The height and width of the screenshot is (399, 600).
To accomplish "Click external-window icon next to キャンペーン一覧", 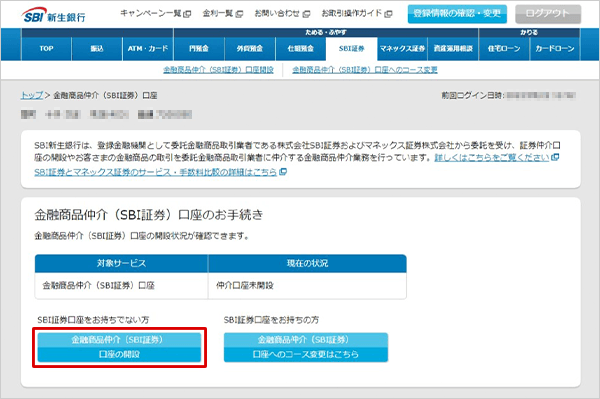I will pos(187,14).
